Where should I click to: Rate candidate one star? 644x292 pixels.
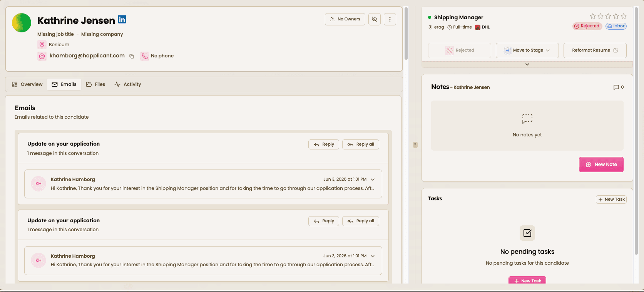pos(593,16)
